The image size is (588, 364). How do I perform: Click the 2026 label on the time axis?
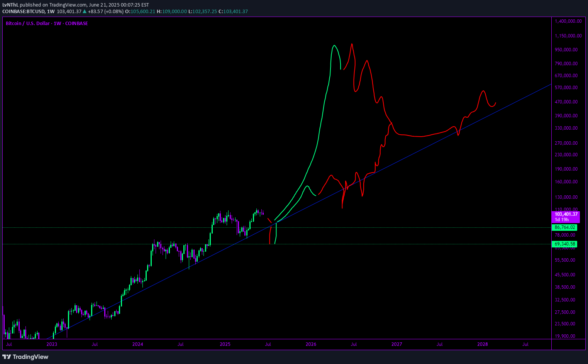coord(311,344)
